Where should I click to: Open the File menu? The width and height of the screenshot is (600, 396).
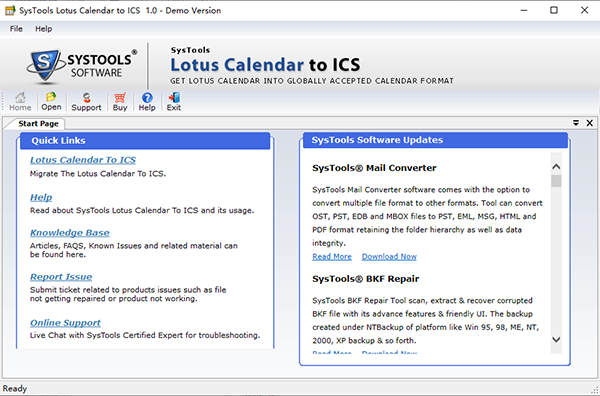pyautogui.click(x=16, y=29)
